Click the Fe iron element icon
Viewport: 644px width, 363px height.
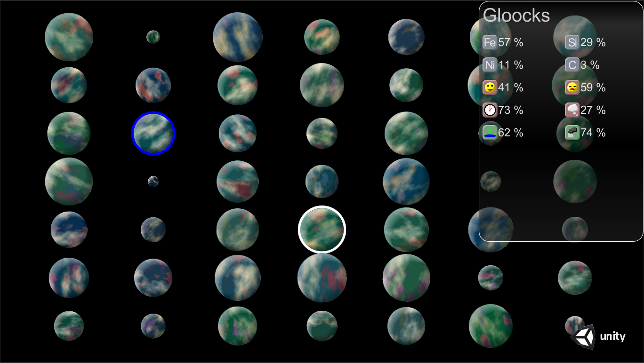pyautogui.click(x=490, y=42)
